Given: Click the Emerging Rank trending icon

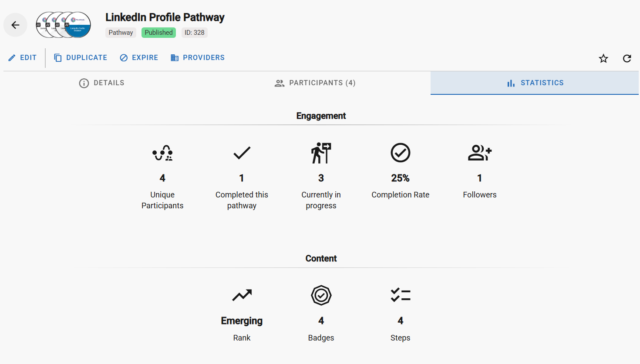Looking at the screenshot, I should pos(242,296).
